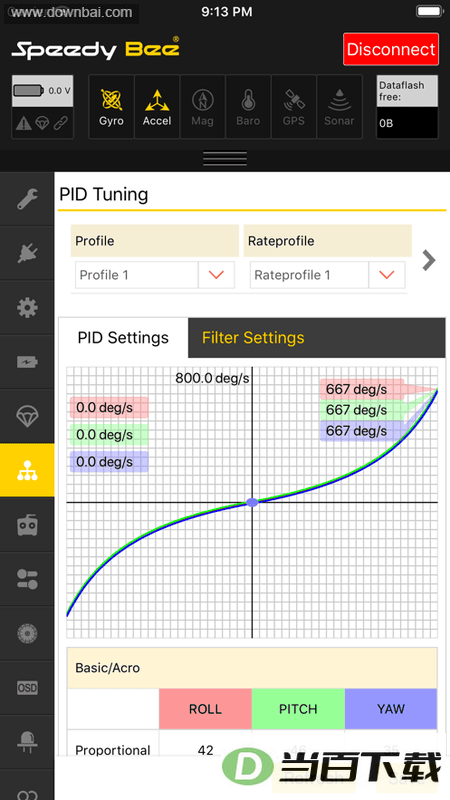The width and height of the screenshot is (450, 800).
Task: Switch to the Filter Settings tab
Action: pyautogui.click(x=253, y=338)
